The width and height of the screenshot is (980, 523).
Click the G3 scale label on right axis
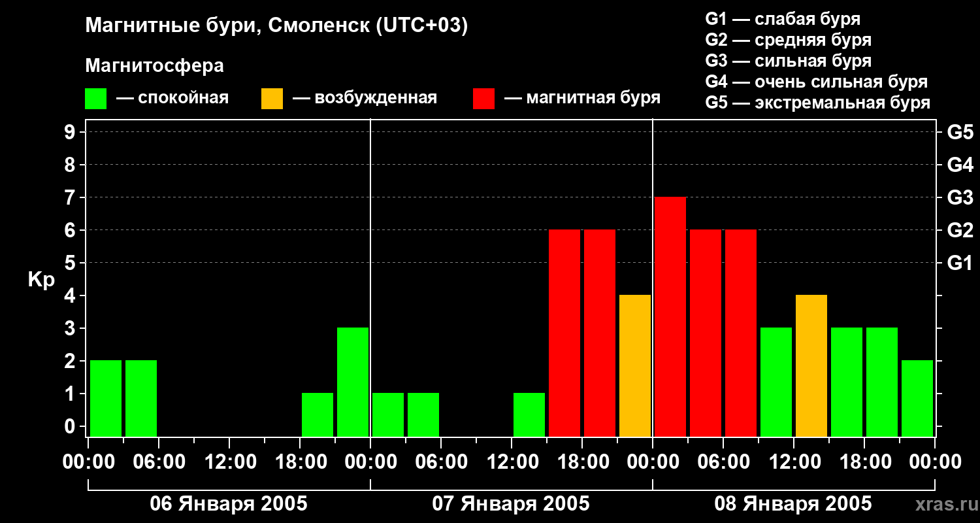pyautogui.click(x=960, y=197)
